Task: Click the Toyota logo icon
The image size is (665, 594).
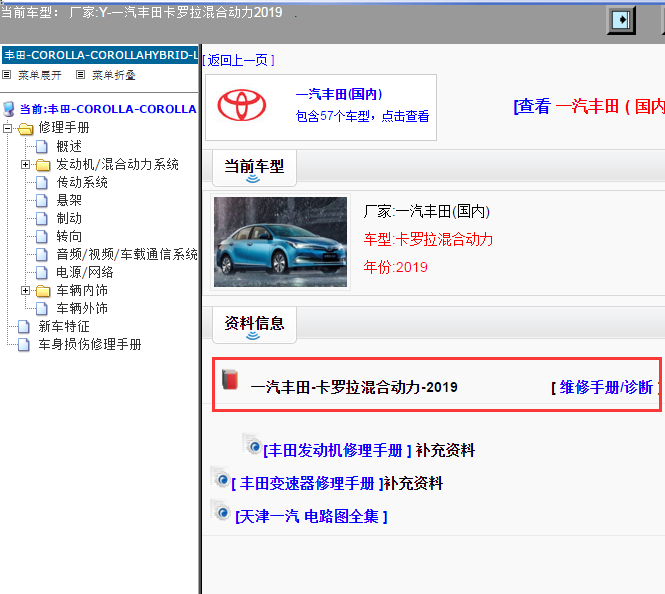Action: point(242,105)
